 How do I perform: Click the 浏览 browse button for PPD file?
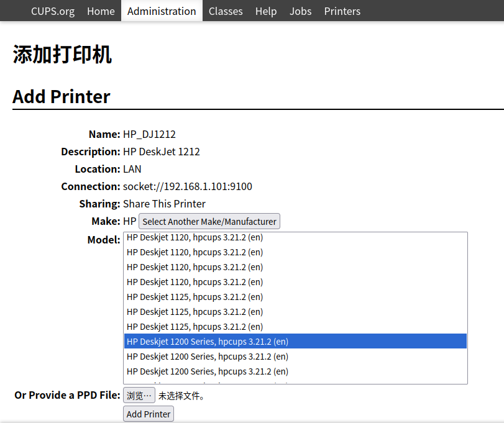pos(139,396)
